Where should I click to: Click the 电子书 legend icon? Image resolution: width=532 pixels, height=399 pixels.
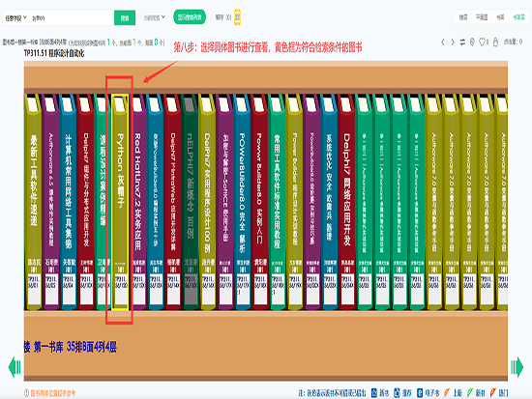coord(420,393)
